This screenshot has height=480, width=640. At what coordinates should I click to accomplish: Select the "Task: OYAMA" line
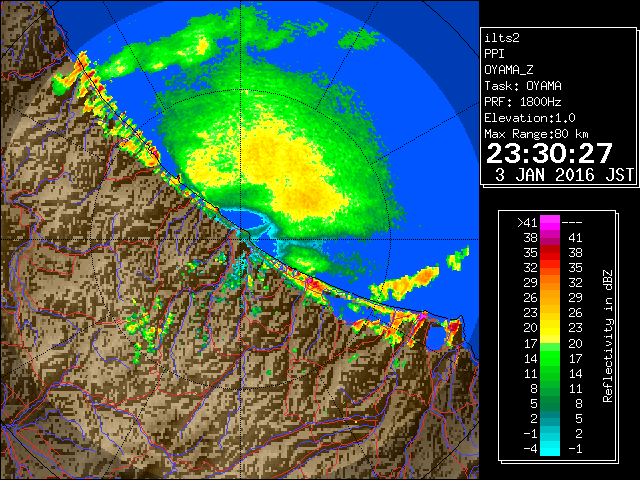pos(523,86)
